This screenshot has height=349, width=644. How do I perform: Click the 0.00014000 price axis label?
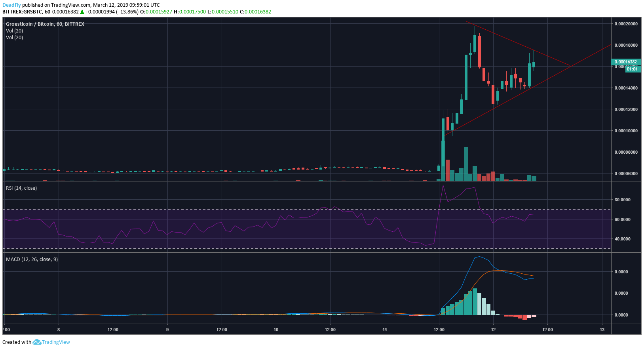[626, 88]
